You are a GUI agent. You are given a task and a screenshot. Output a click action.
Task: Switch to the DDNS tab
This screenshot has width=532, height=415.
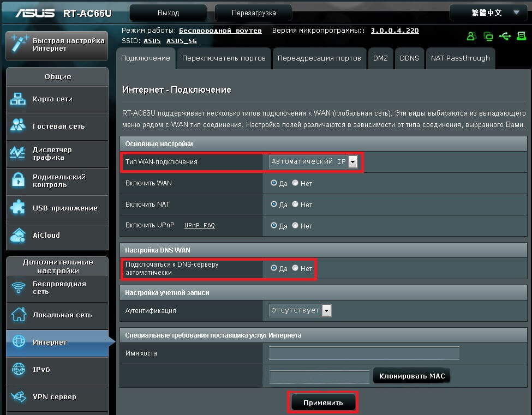click(x=409, y=58)
